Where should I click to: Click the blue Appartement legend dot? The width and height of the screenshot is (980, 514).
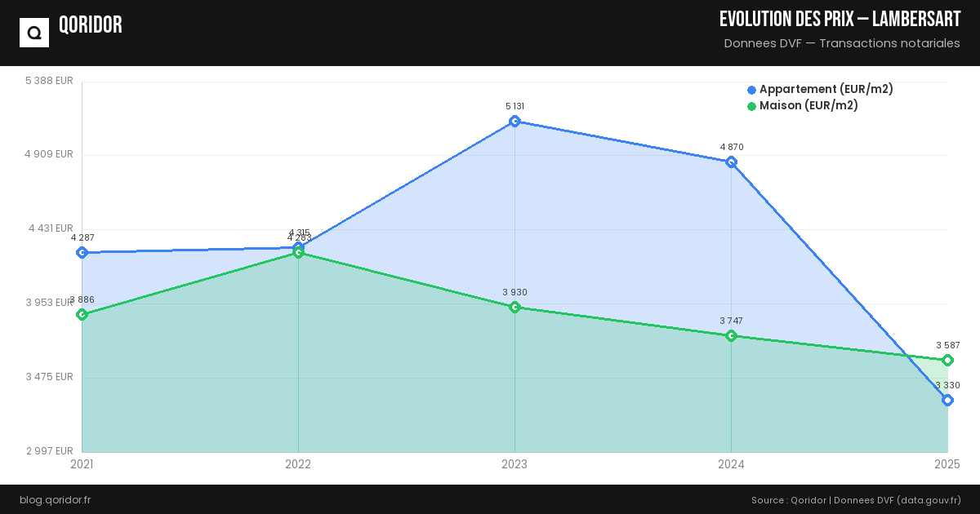coord(752,90)
